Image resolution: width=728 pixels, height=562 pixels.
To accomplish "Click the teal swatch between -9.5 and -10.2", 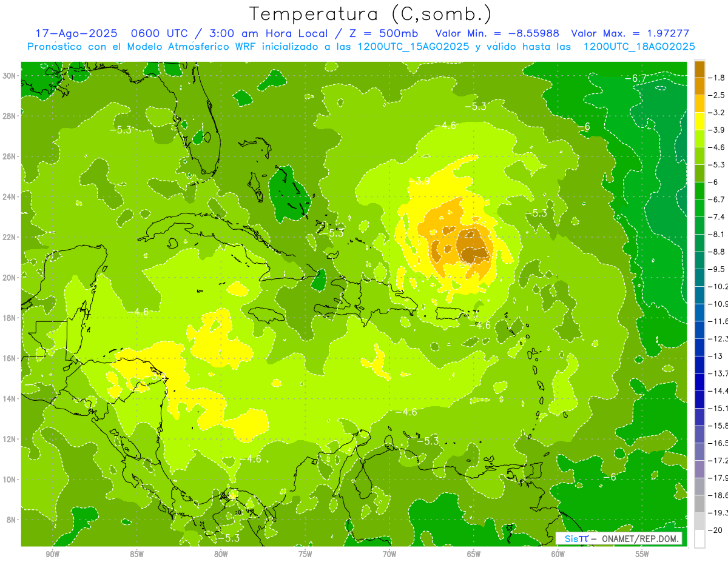I will 699,278.
